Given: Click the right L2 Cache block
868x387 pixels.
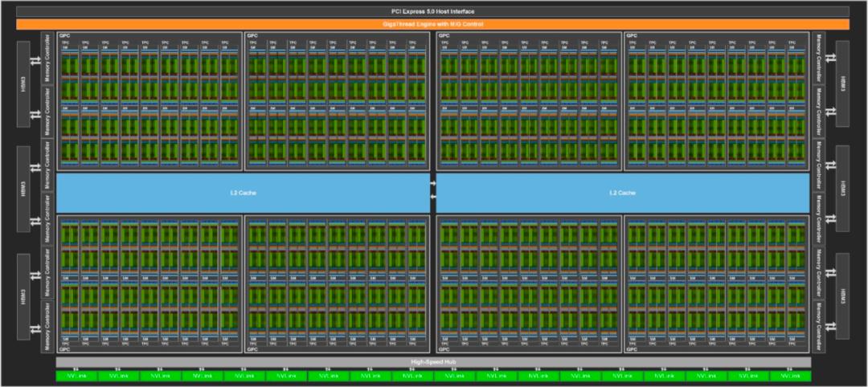Looking at the screenshot, I should tap(622, 193).
